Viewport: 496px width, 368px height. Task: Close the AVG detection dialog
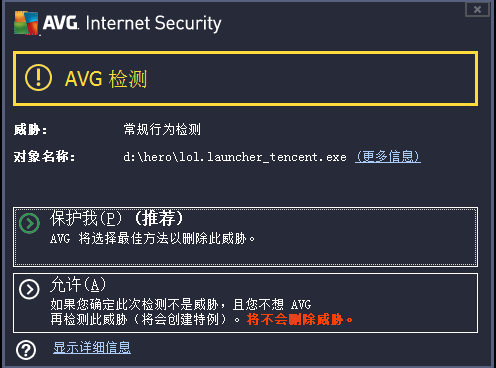(x=477, y=9)
